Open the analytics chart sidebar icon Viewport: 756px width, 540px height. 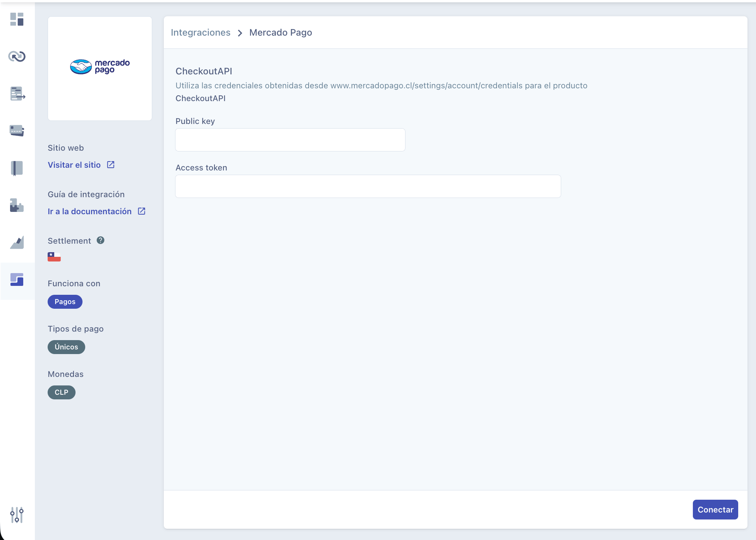(x=17, y=242)
